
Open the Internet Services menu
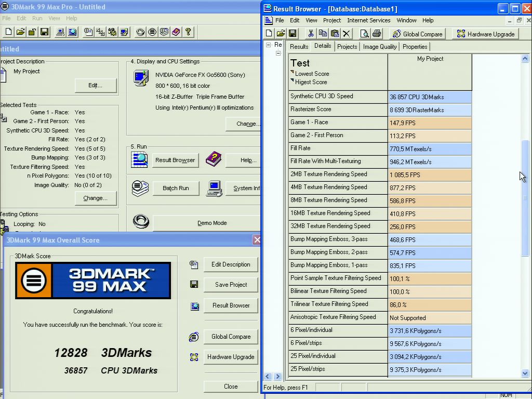tap(369, 20)
